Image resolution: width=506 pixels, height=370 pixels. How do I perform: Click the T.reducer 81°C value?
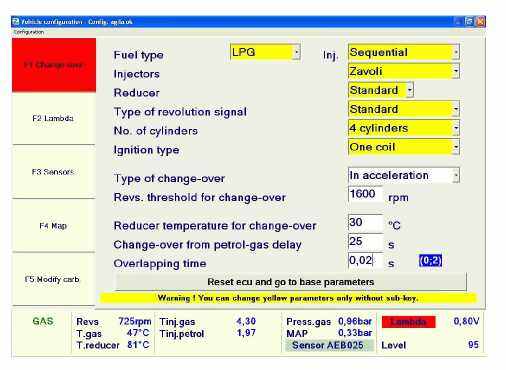(138, 345)
